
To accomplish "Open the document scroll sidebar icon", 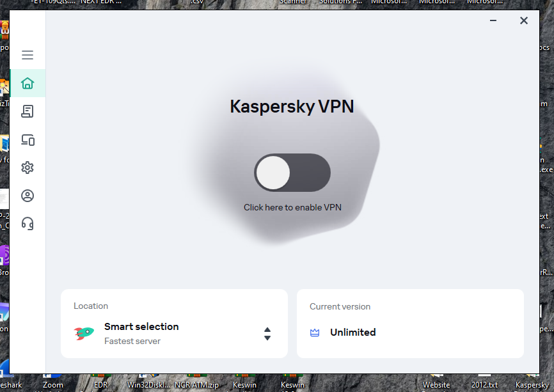I will click(28, 111).
